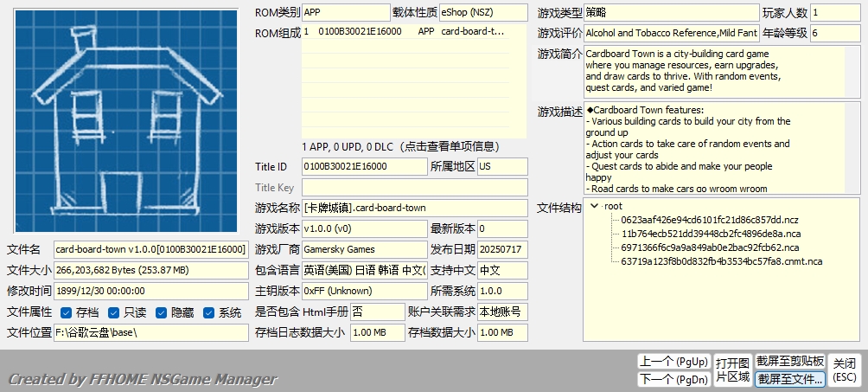The height and width of the screenshot is (392, 868).
Task: Click the 打开图片区域 button
Action: (x=732, y=370)
